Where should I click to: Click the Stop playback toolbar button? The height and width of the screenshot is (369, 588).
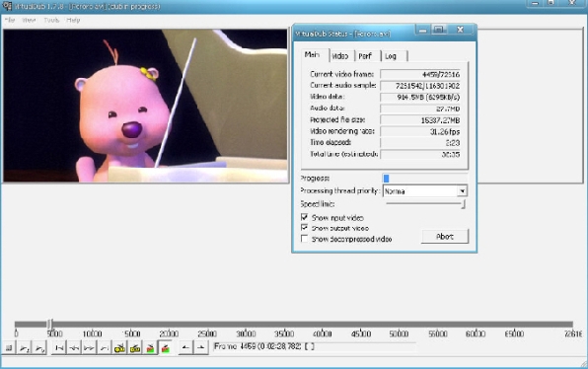9,347
